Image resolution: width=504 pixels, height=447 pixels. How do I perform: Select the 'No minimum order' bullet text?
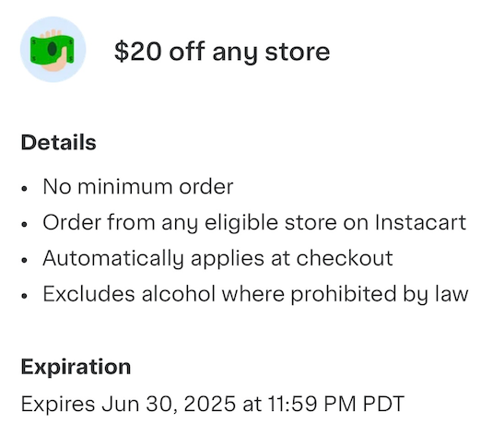coord(138,186)
